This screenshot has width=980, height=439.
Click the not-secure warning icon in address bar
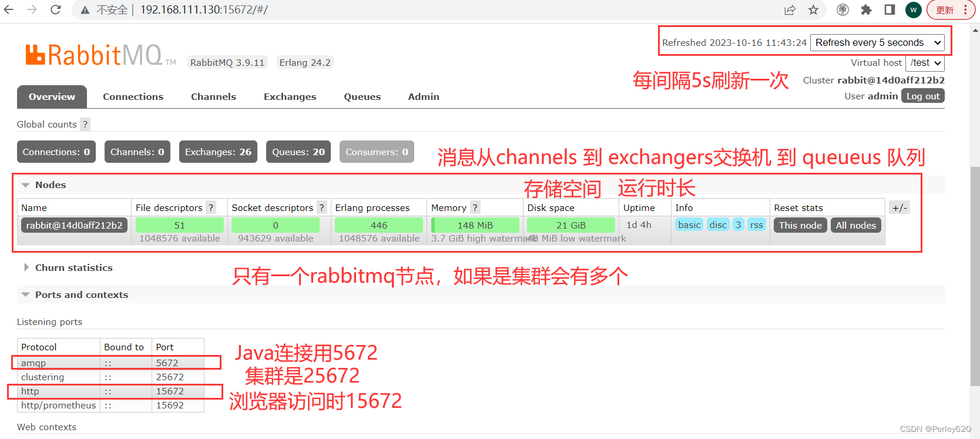(85, 10)
